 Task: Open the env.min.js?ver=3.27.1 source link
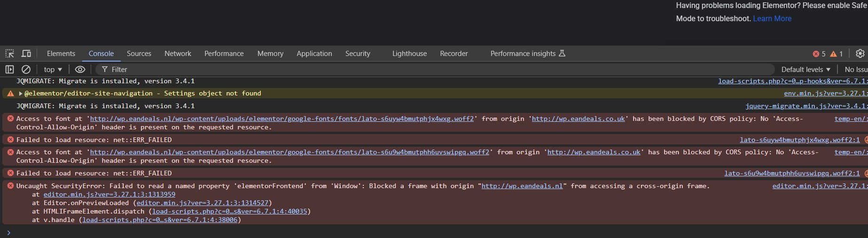(825, 94)
